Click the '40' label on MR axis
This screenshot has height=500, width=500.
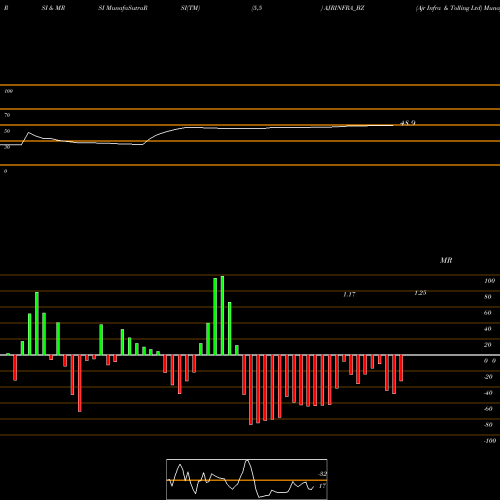(x=488, y=329)
